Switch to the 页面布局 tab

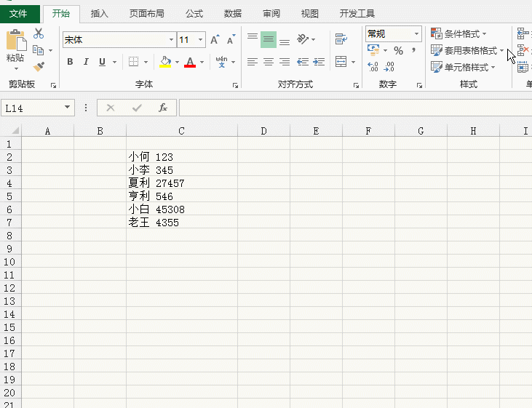pyautogui.click(x=147, y=14)
